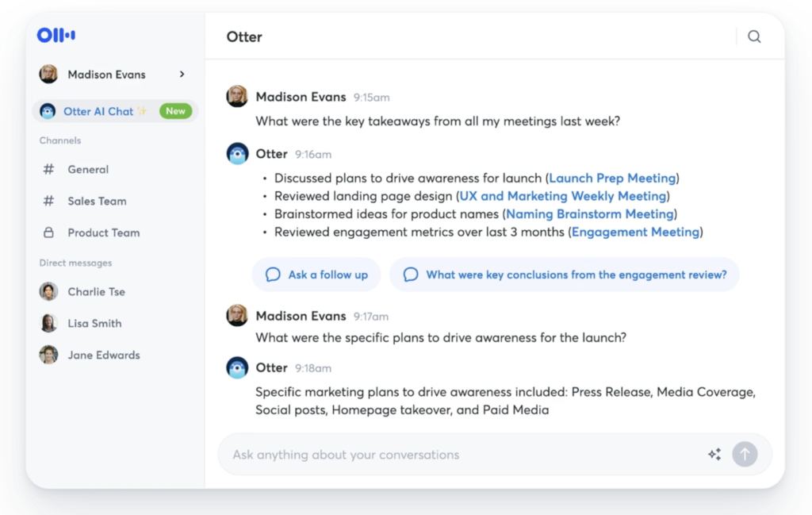Image resolution: width=812 pixels, height=515 pixels.
Task: Click reply listing Press Release, Media Coverage
Action: (505, 401)
